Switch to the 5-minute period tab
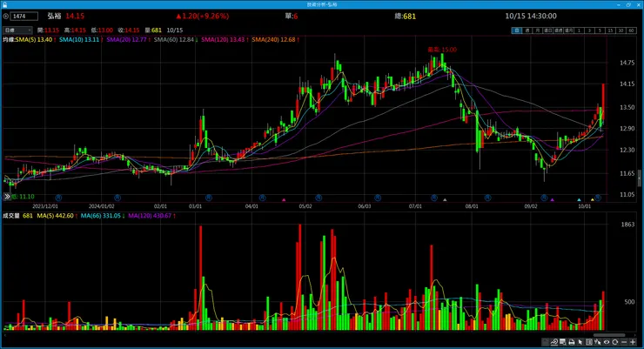644x349 pixels. (x=600, y=30)
